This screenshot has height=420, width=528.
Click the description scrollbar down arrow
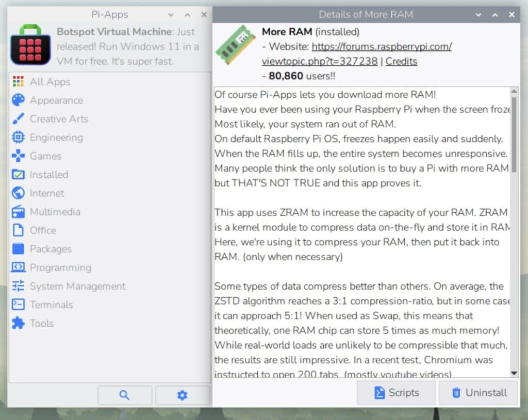(514, 373)
